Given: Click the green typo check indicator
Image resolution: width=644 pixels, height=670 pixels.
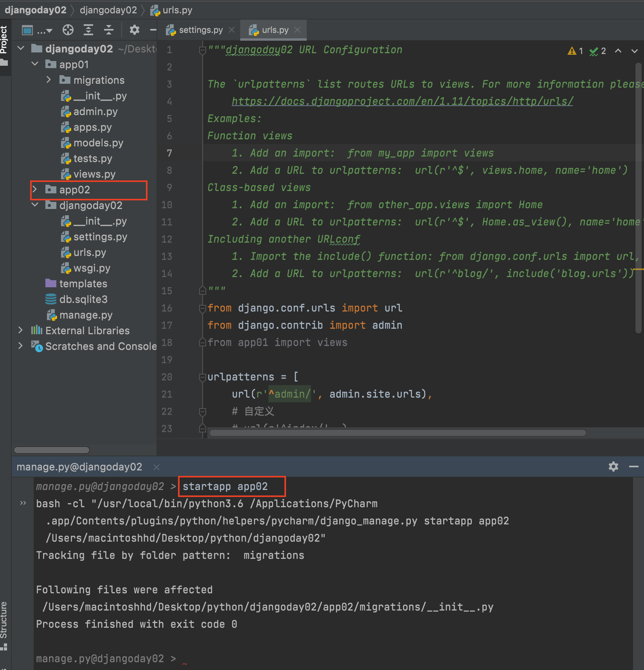Looking at the screenshot, I should click(x=598, y=51).
